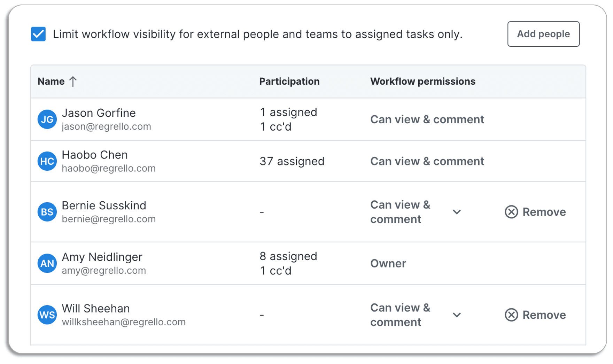
Task: Click the Workflow permissions column header
Action: click(x=422, y=82)
